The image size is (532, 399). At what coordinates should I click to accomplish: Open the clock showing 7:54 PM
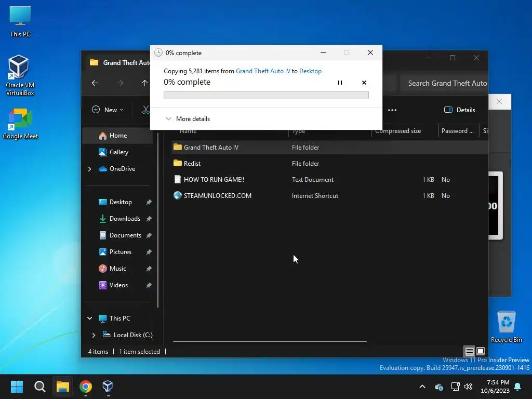point(495,387)
